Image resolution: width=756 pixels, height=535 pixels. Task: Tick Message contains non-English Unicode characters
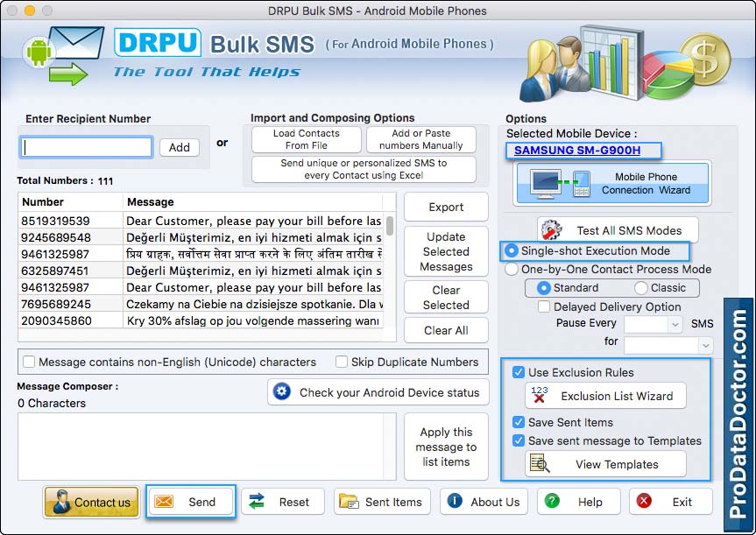point(29,362)
